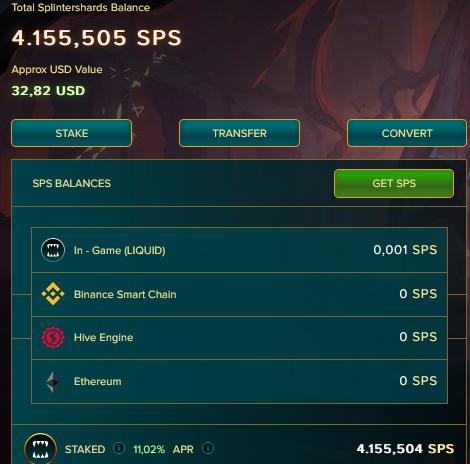470x464 pixels.
Task: Click the CONVERT button
Action: tap(407, 133)
